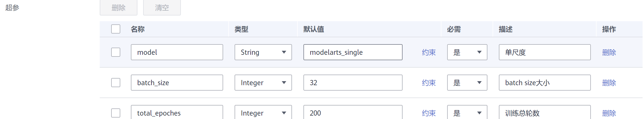This screenshot has width=644, height=119.
Task: Delete batch_size row using 删除 link
Action: coord(609,83)
